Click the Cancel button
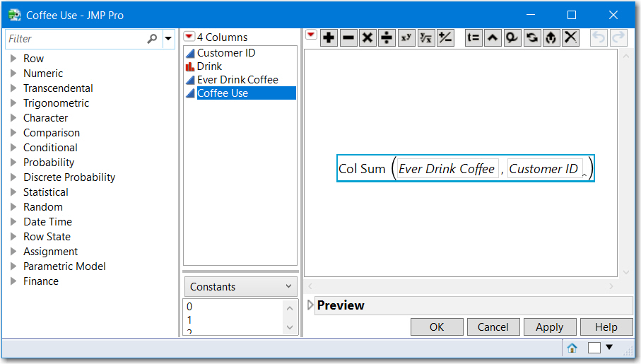The width and height of the screenshot is (641, 364). (x=493, y=327)
